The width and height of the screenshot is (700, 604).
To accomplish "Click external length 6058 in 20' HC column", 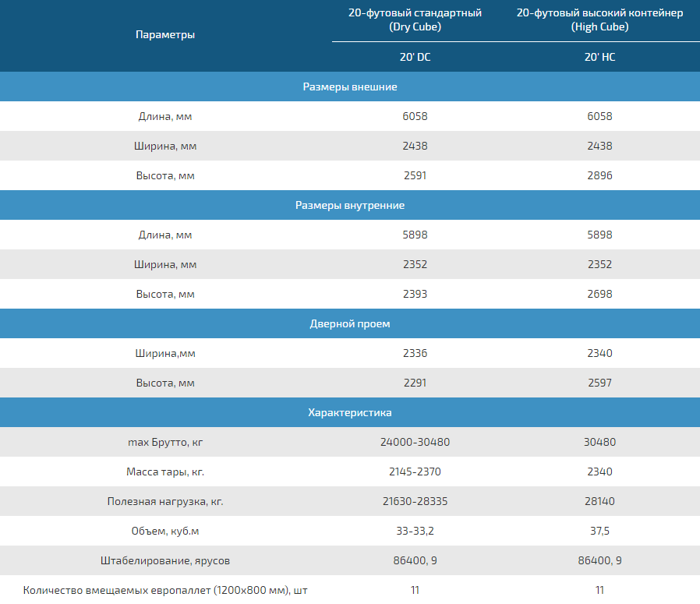I will pyautogui.click(x=599, y=117).
